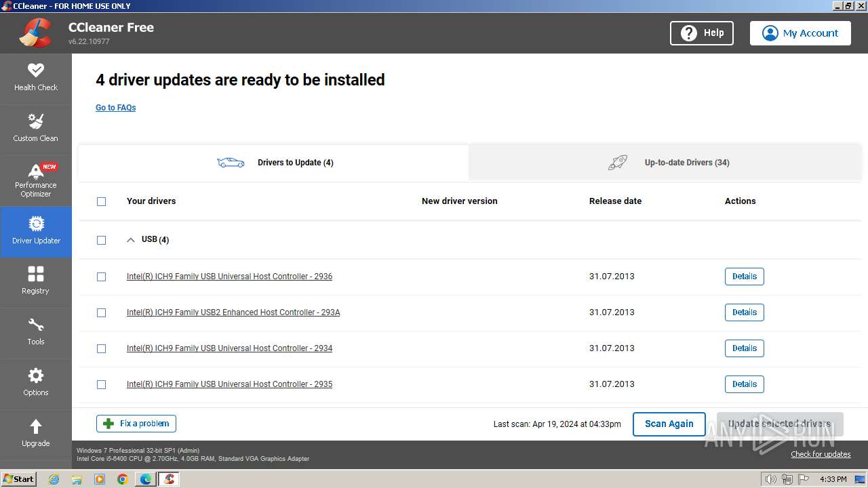Click the Scan Again button
Viewport: 868px width, 488px height.
tap(669, 424)
